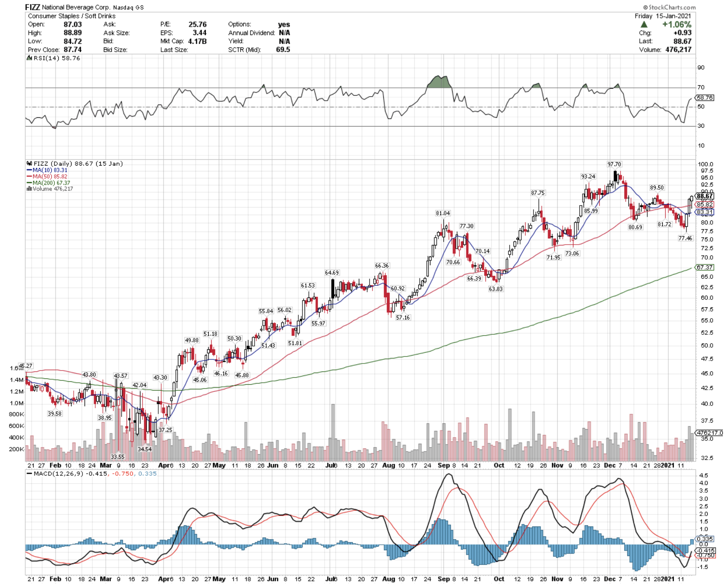This screenshot has width=728, height=587.
Task: Click the 30 oversold level label on RSI
Action: tap(701, 126)
